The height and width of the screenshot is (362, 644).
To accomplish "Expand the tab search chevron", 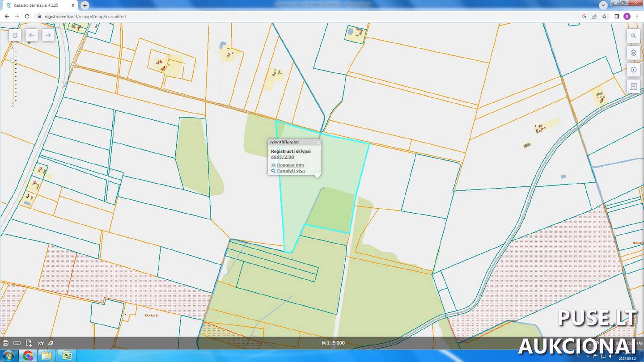I will 603,5.
